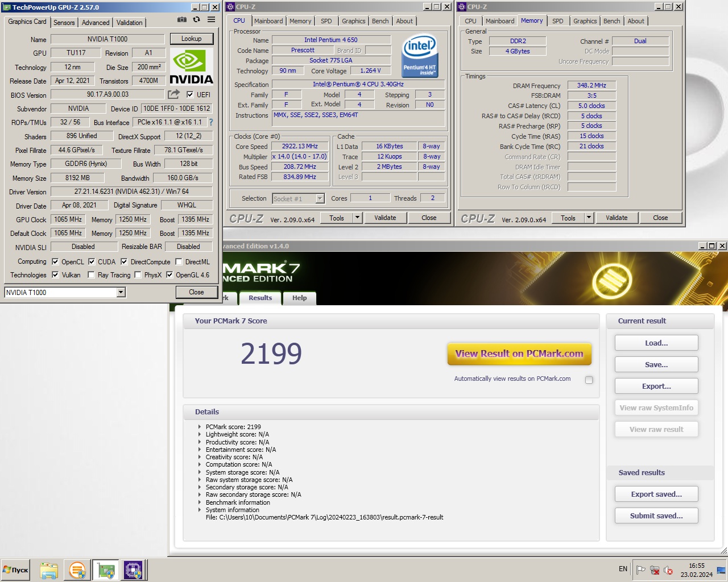Screen dimensions: 728x582
Task: Open the Socket #1 selection dropdown
Action: [320, 198]
